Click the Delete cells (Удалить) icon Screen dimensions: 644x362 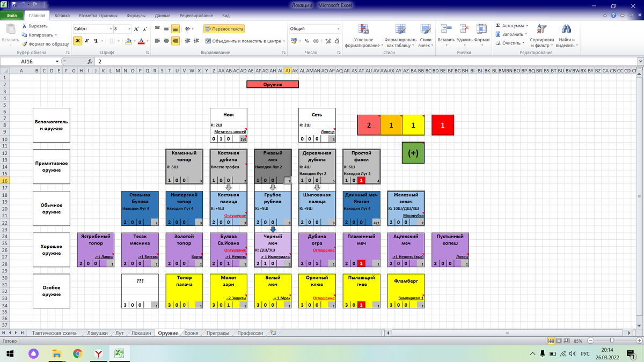click(464, 29)
